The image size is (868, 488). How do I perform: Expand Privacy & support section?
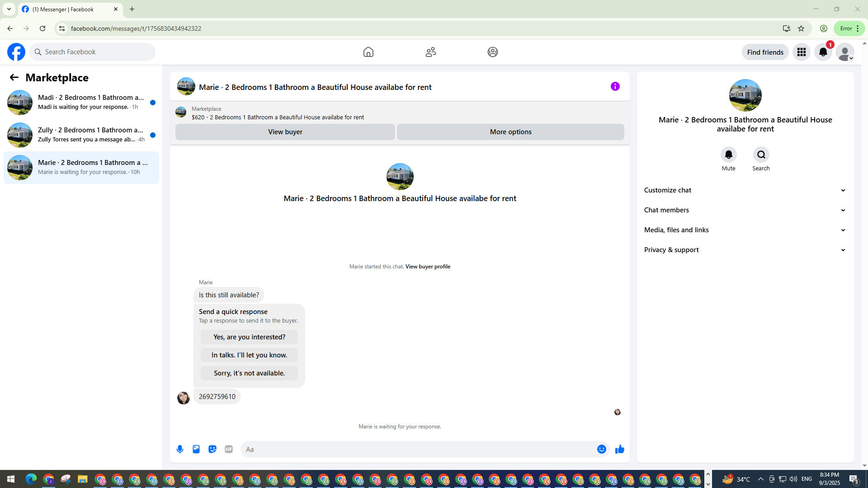[x=745, y=250]
